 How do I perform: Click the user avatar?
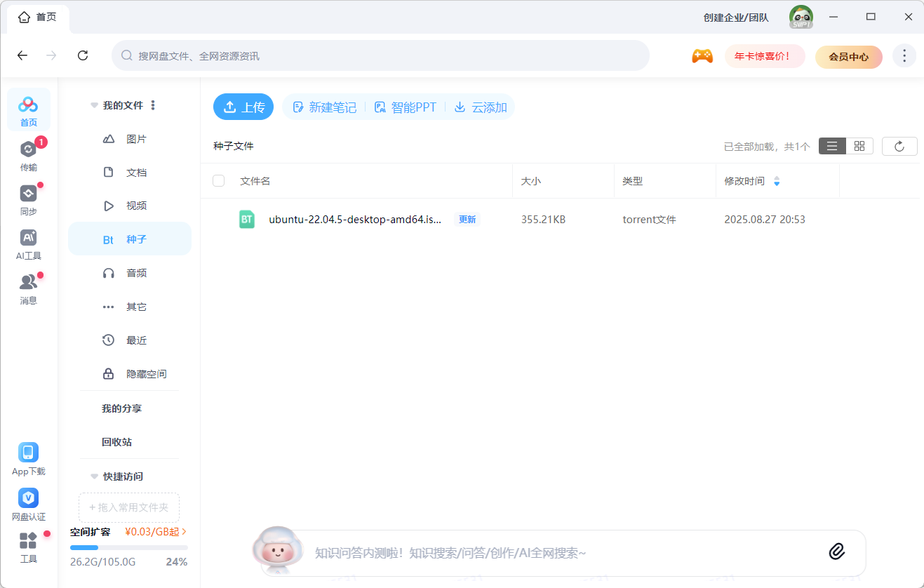click(x=801, y=17)
